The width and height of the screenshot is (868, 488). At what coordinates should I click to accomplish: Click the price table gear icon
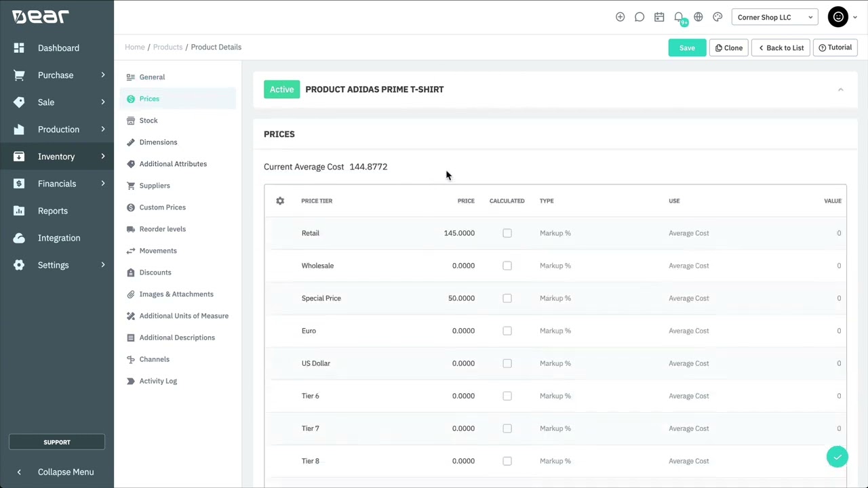pos(280,201)
